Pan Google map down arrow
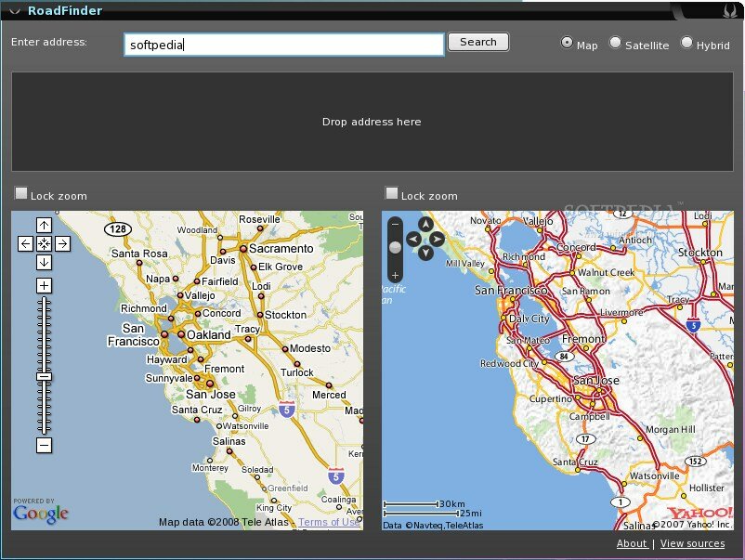The image size is (745, 560). (x=45, y=262)
